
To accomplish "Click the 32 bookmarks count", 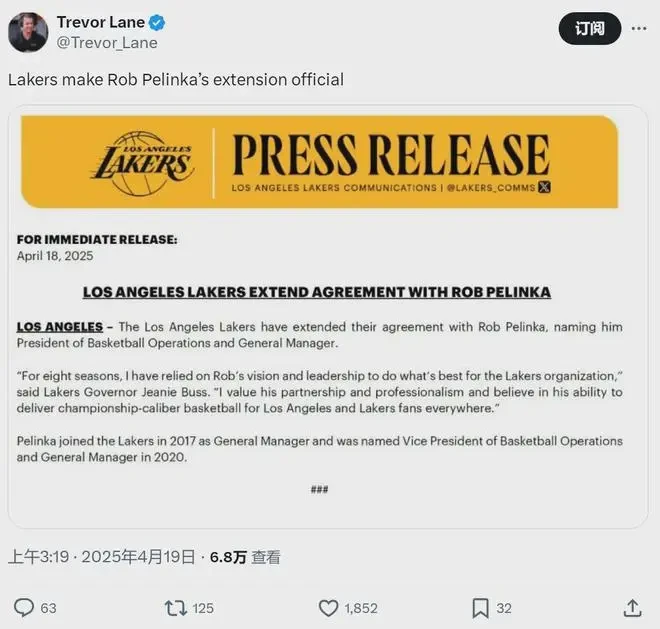I will pyautogui.click(x=504, y=608).
